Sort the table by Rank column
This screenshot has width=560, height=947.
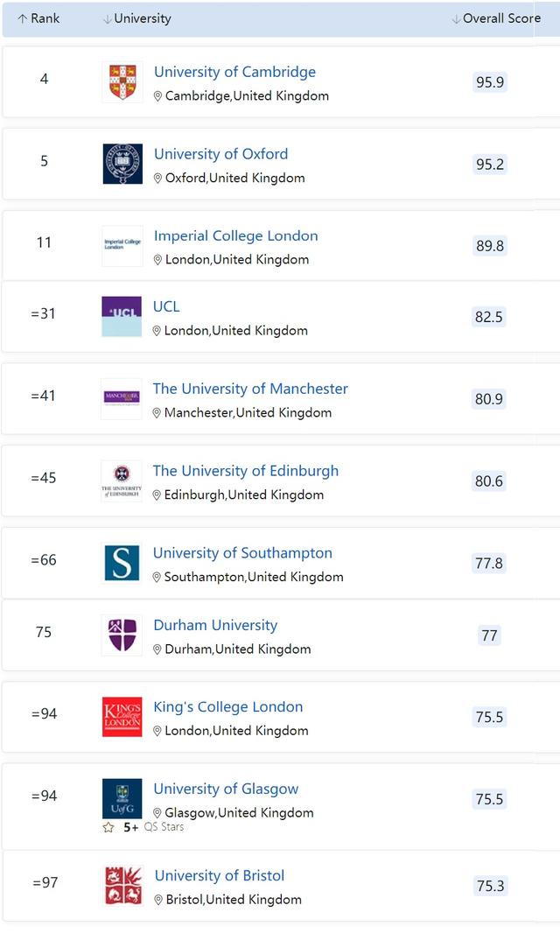pyautogui.click(x=39, y=18)
